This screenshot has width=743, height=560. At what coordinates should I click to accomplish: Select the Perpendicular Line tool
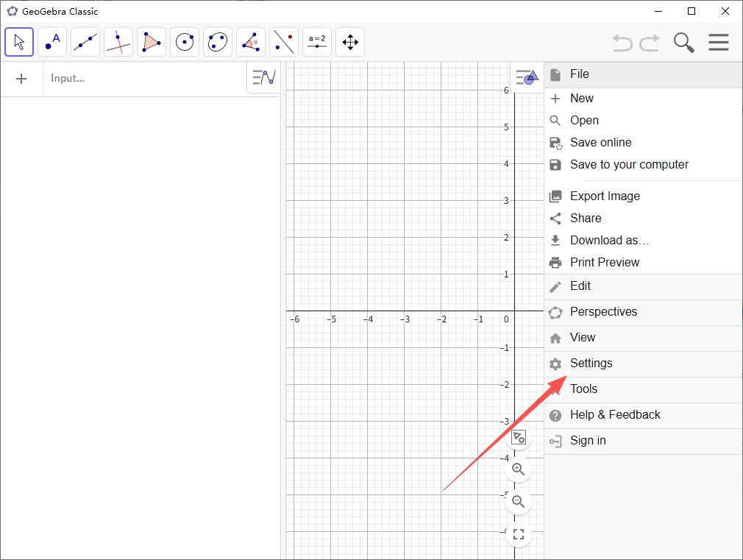coord(118,42)
